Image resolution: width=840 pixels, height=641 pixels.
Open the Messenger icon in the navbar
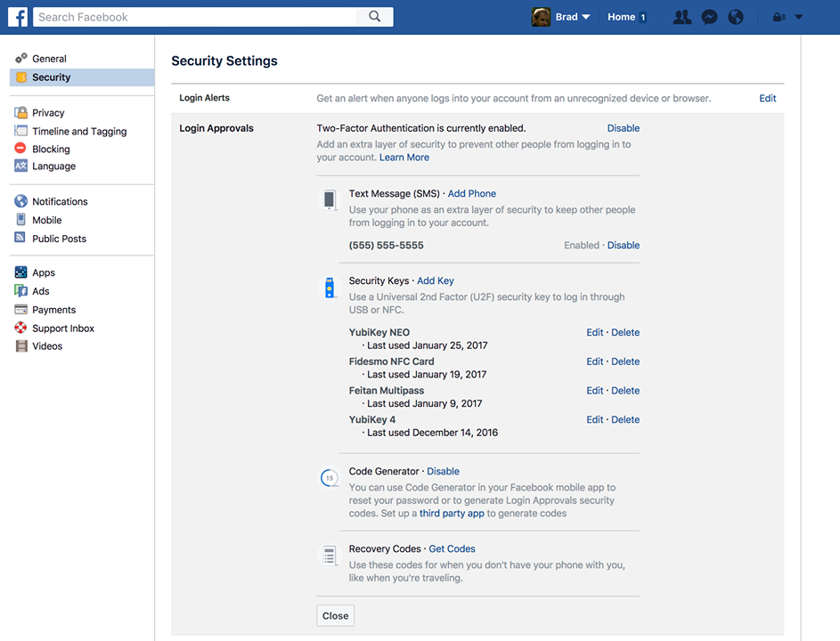(x=709, y=16)
